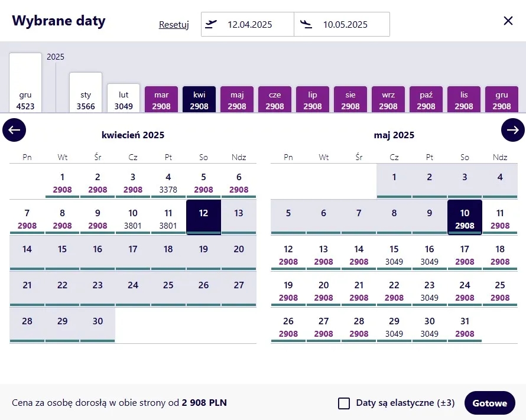The image size is (526, 420).
Task: Select May 17 as return date
Action: click(465, 254)
